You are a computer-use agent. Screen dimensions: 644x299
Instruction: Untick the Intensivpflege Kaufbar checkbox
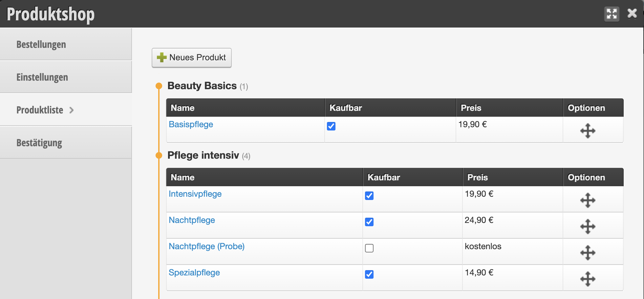369,196
